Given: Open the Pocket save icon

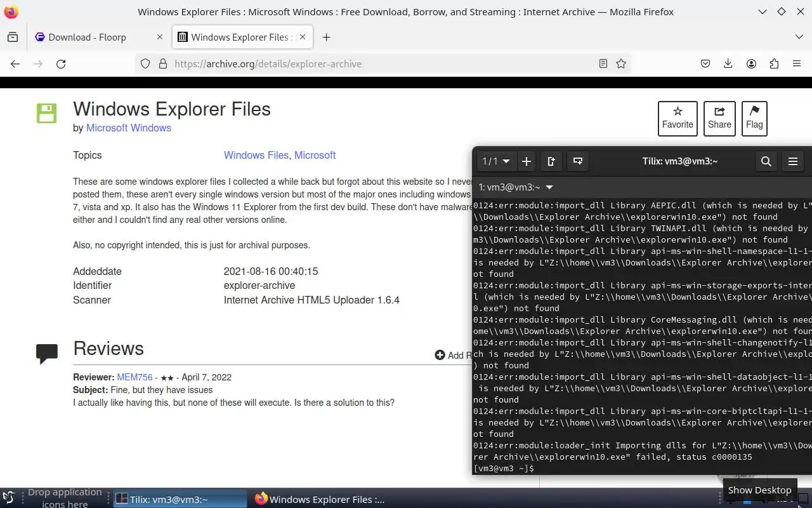Looking at the screenshot, I should (x=705, y=63).
